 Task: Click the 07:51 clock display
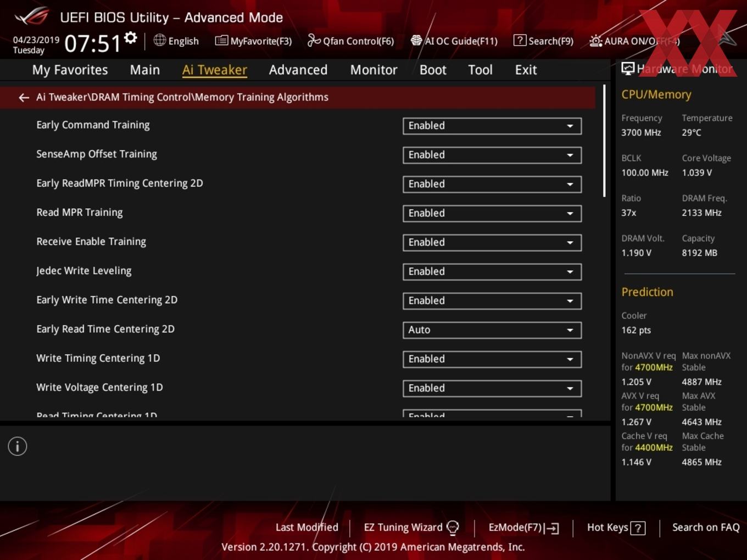point(92,43)
